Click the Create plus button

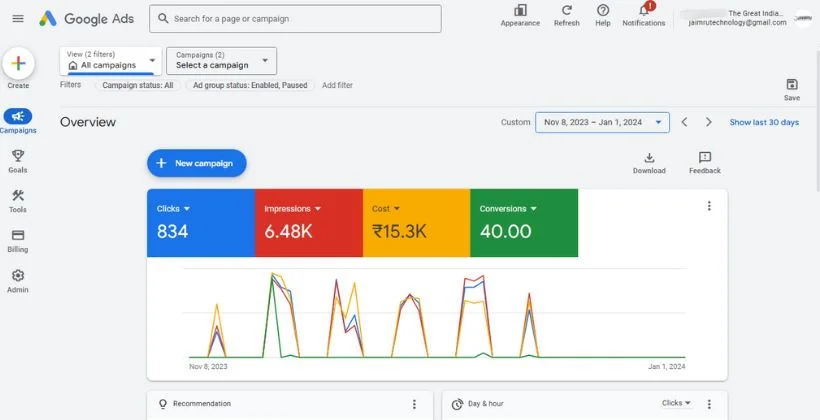18,64
